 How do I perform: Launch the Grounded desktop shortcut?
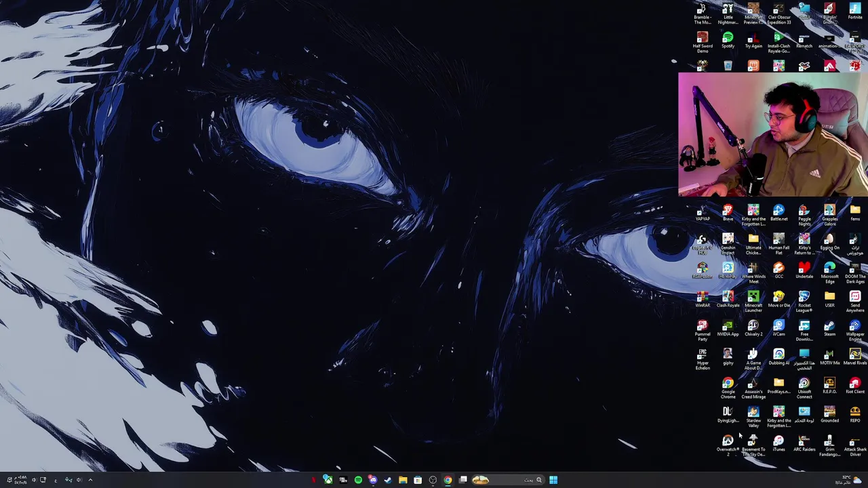coord(829,415)
